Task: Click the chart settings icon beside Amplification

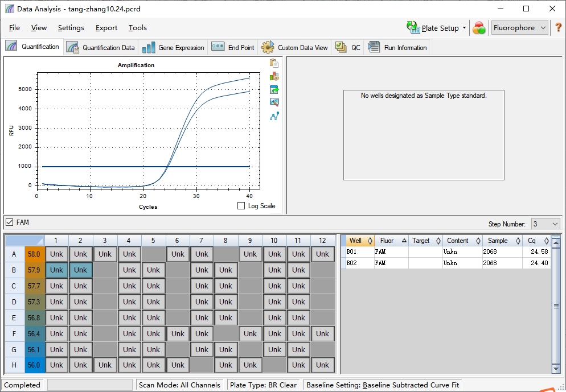Action: click(x=274, y=76)
